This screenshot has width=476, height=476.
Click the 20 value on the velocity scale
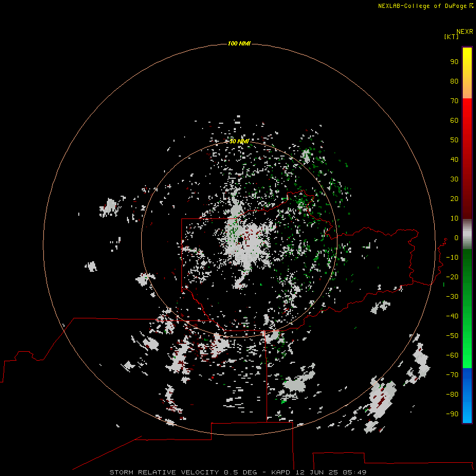454,199
